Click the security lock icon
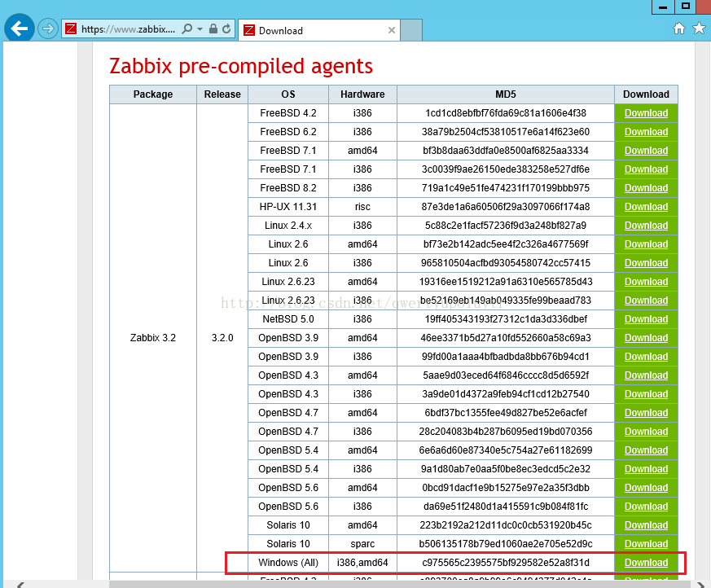This screenshot has width=711, height=588. (x=213, y=29)
